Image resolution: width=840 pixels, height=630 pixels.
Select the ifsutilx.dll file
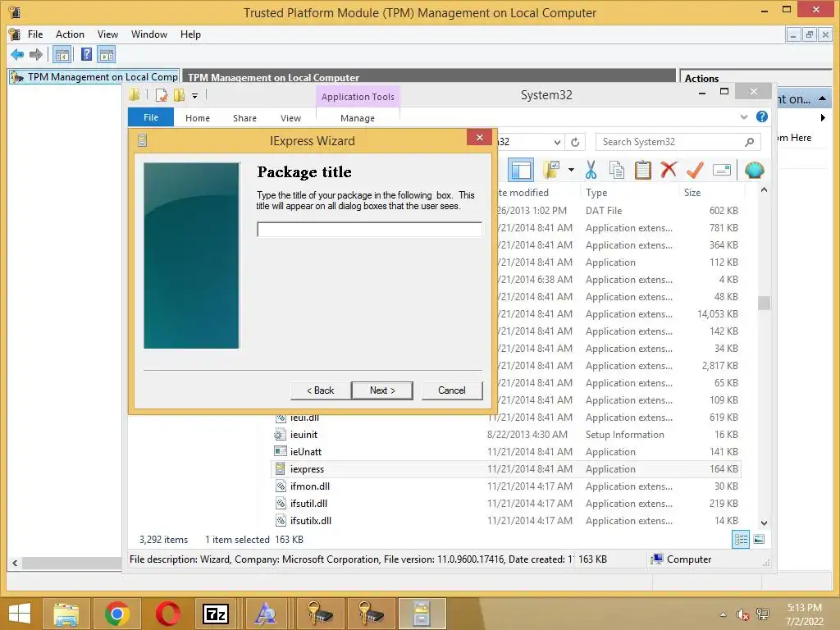click(311, 520)
